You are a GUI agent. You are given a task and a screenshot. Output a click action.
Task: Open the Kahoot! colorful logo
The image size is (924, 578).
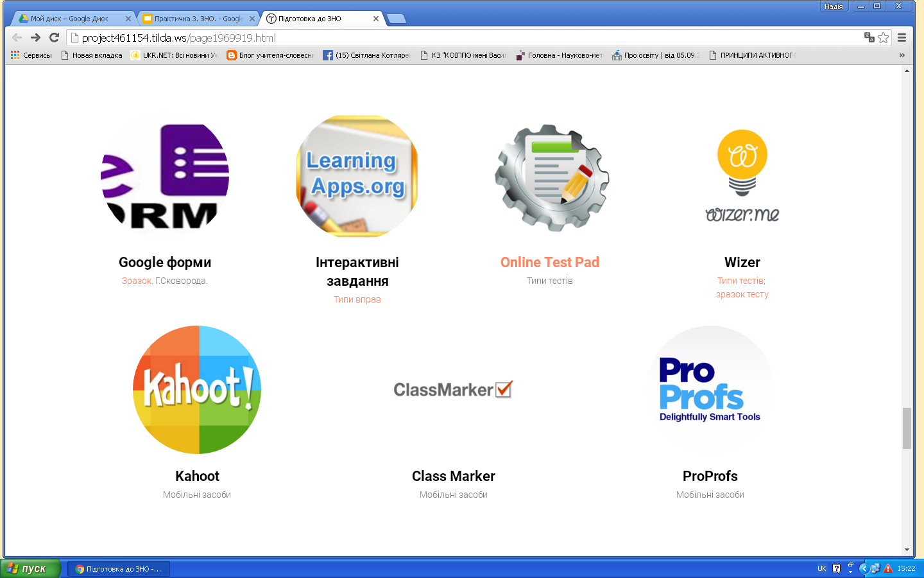pyautogui.click(x=197, y=390)
